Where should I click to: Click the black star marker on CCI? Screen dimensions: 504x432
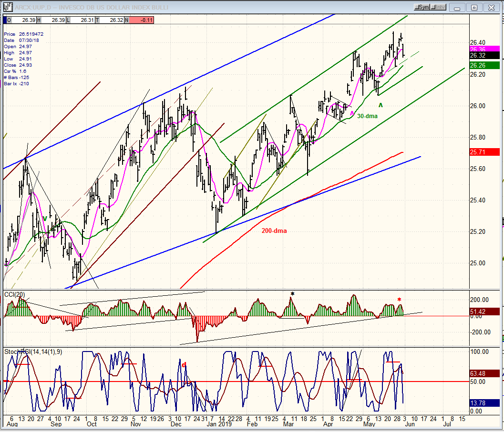click(292, 293)
